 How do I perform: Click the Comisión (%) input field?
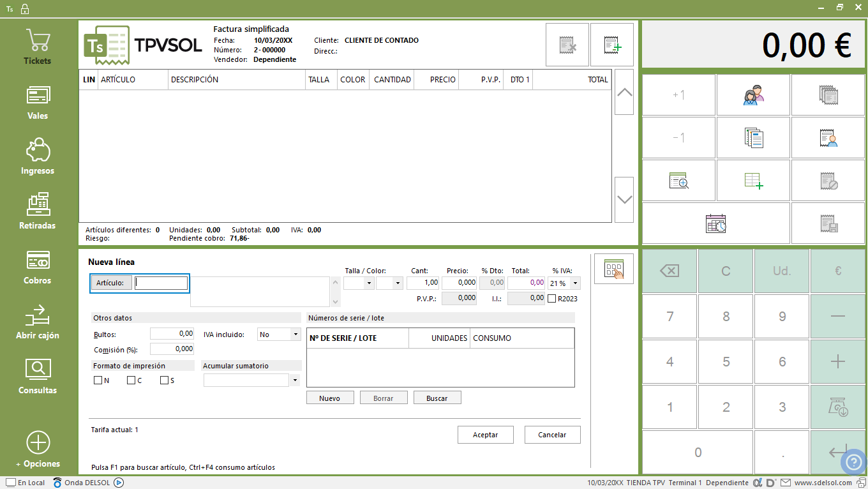[x=172, y=349]
